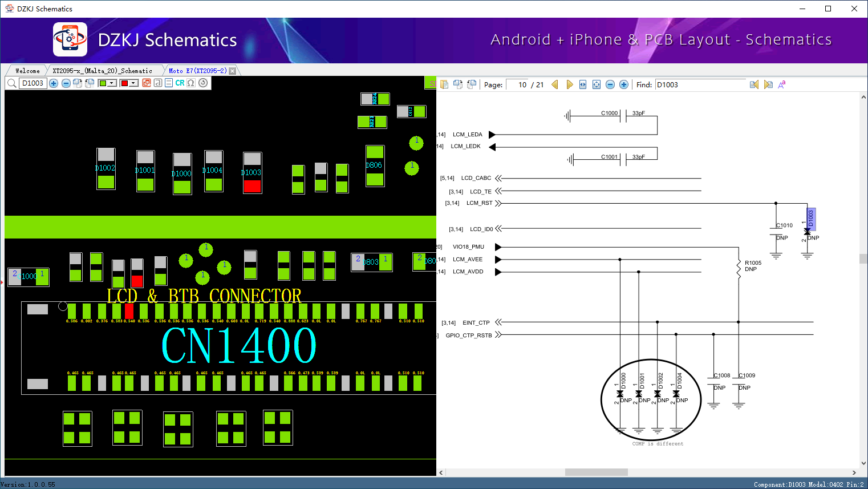Fit whole schematic page in view

pos(597,84)
